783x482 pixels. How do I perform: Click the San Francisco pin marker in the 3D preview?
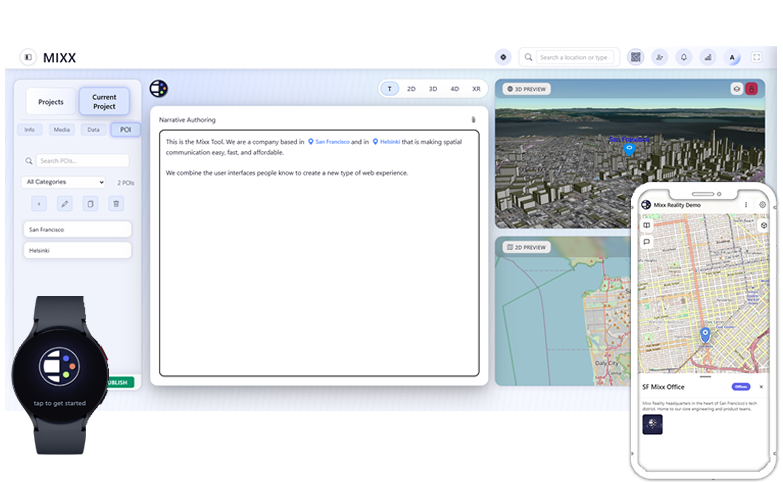(629, 148)
